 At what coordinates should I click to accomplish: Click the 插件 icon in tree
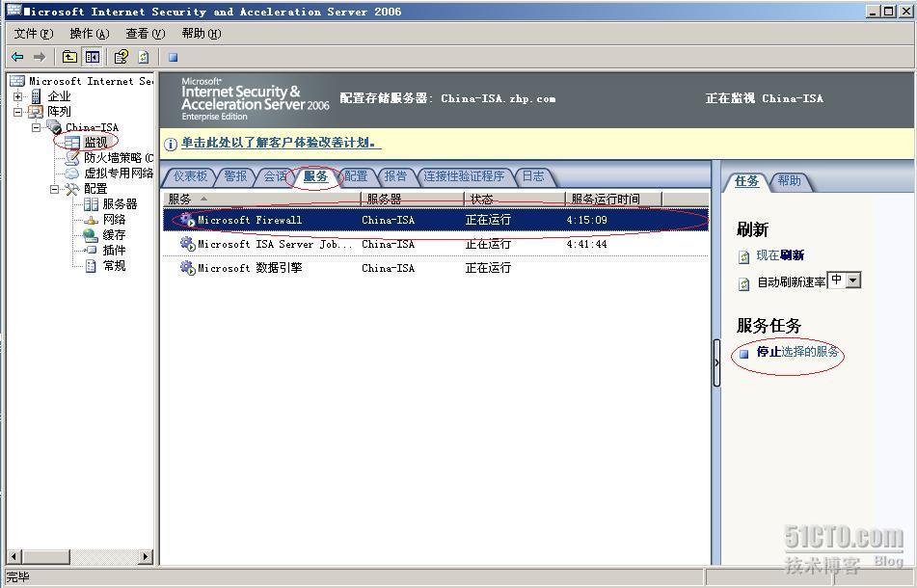(x=91, y=251)
